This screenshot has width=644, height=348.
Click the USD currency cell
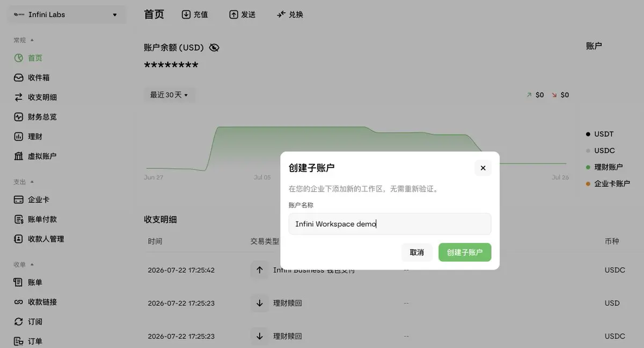point(612,303)
